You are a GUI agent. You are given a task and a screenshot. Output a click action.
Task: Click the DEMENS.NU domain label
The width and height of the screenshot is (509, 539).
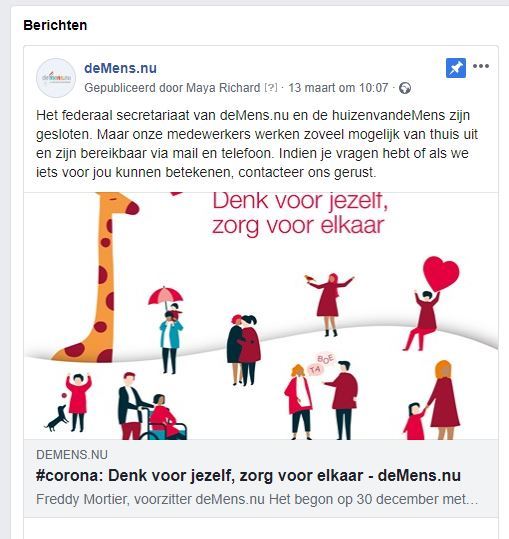pyautogui.click(x=72, y=455)
